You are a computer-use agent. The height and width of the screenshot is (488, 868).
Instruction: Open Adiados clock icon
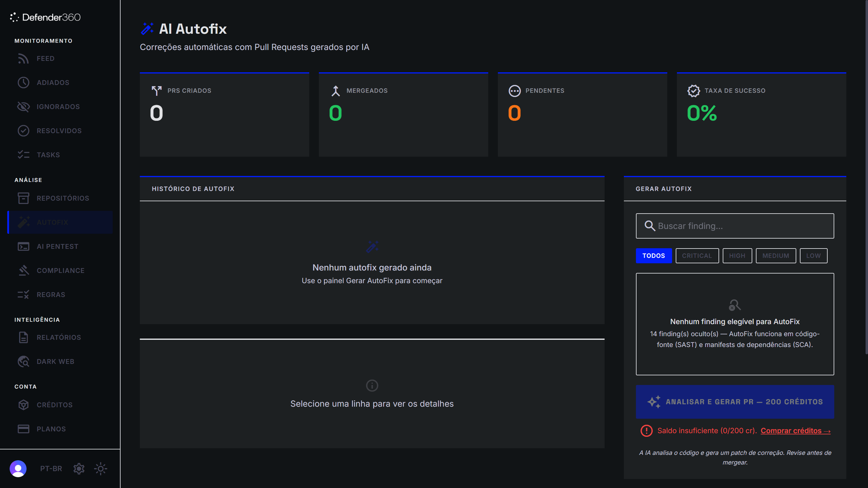coord(23,83)
